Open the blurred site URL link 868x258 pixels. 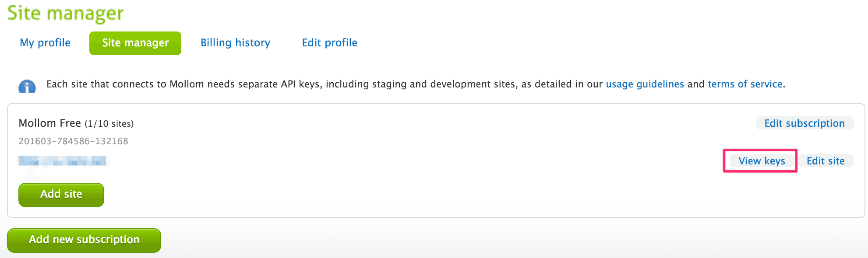point(62,161)
